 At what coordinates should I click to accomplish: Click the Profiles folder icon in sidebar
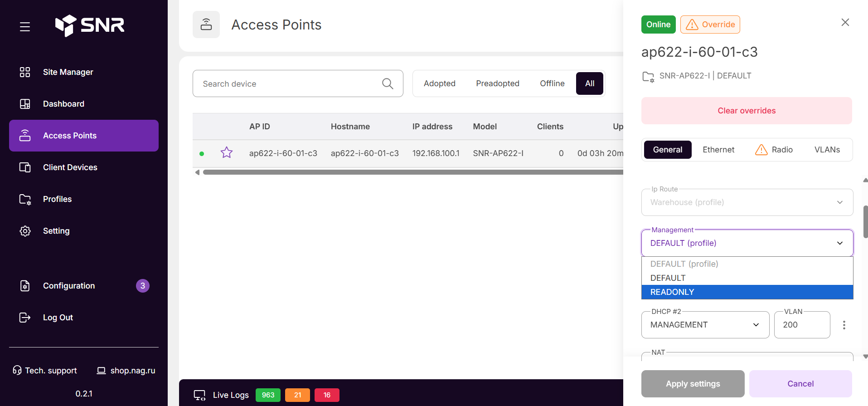pos(25,199)
